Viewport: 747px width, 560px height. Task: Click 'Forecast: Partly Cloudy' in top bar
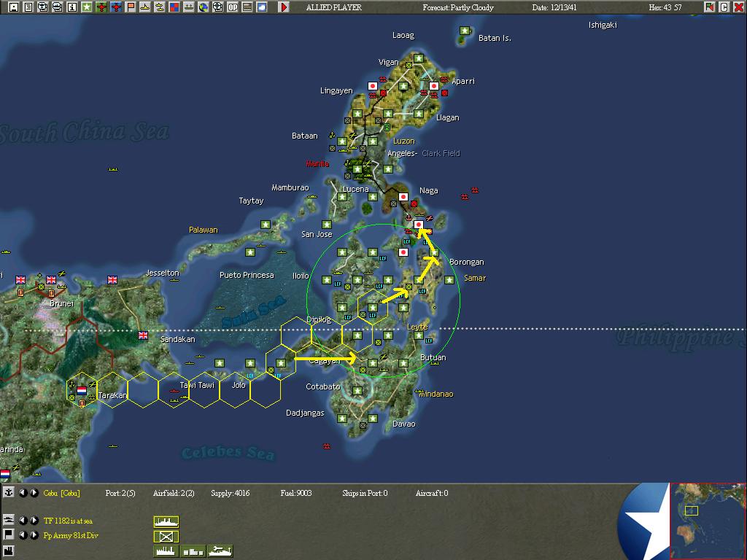(458, 7)
